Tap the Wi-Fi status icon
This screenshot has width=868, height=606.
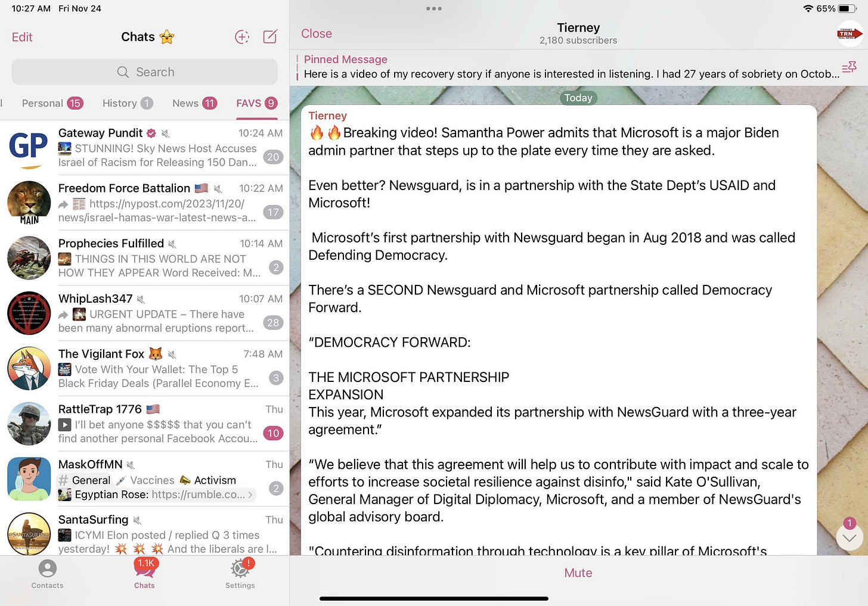click(808, 8)
